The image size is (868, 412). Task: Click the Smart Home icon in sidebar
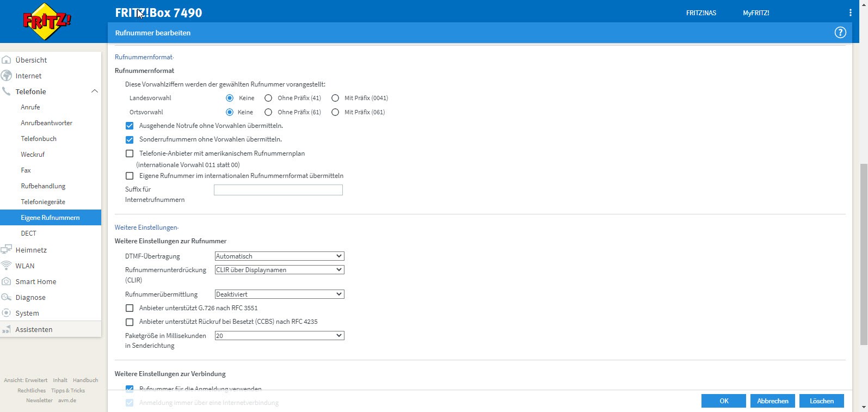coord(7,281)
